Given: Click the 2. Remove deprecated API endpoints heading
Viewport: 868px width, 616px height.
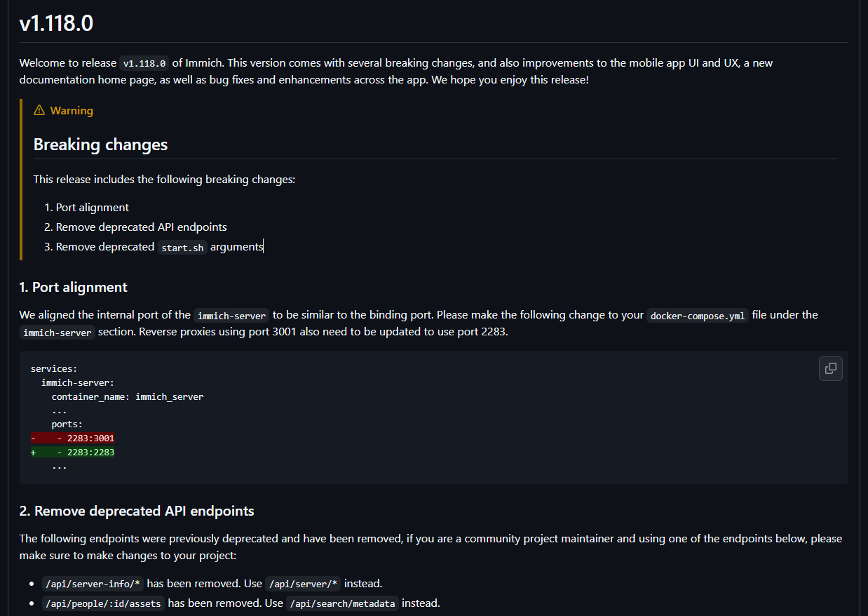Looking at the screenshot, I should coord(137,511).
